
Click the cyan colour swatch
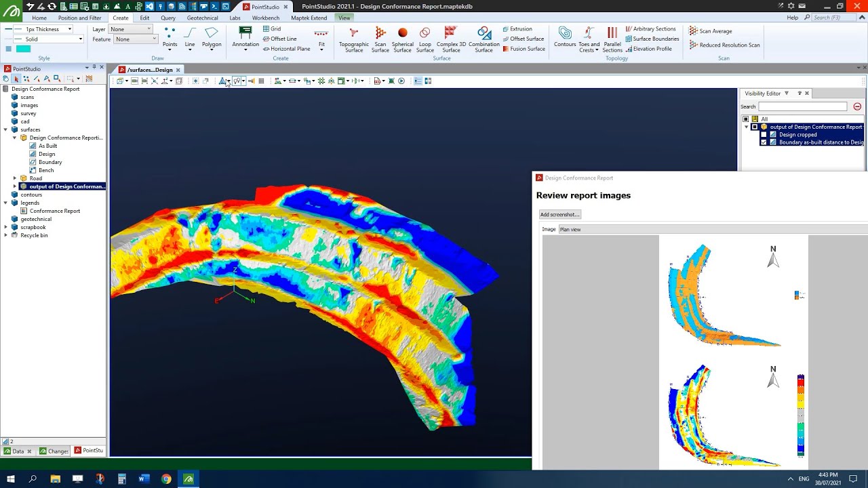click(23, 49)
